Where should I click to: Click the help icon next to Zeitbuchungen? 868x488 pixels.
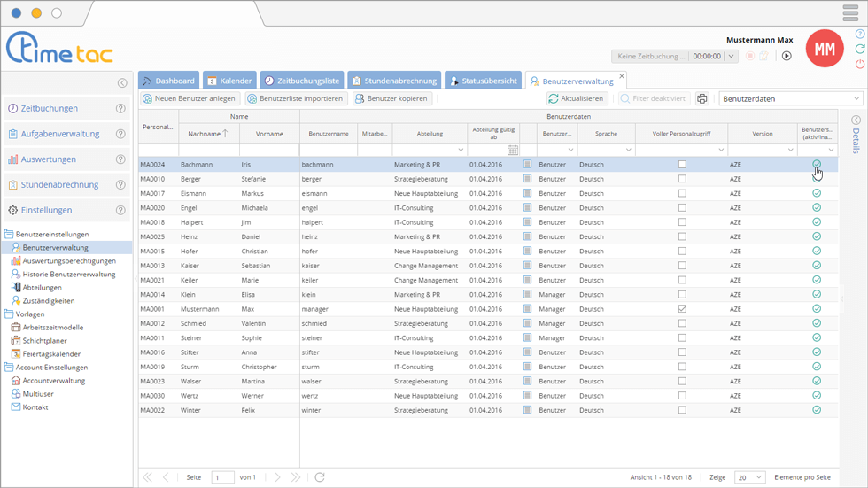[x=120, y=109]
